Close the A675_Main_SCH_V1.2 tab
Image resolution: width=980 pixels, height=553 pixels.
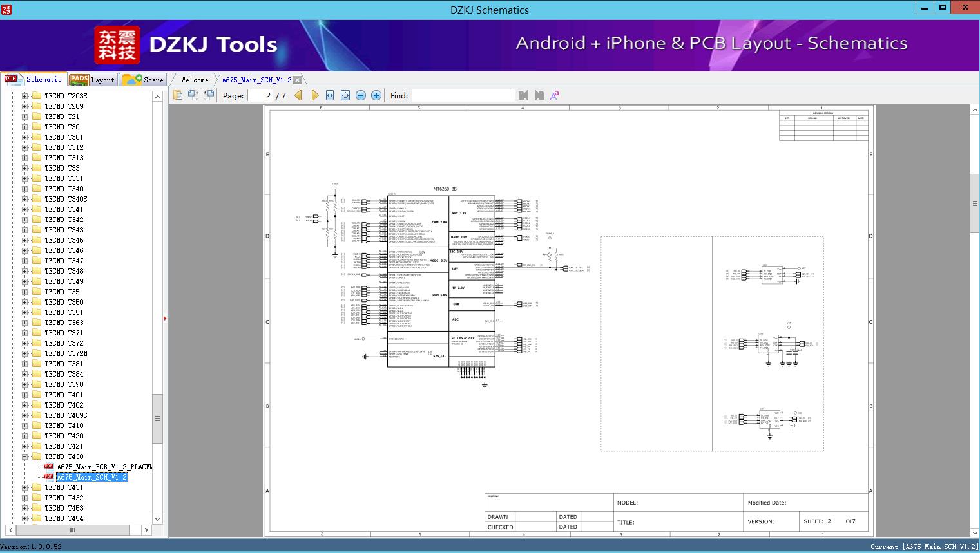[298, 80]
